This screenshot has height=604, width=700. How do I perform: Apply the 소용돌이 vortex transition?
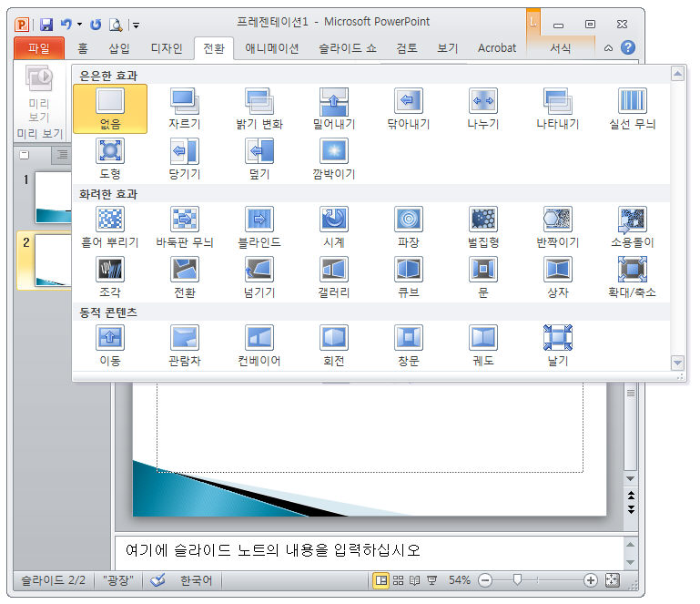coord(632,228)
